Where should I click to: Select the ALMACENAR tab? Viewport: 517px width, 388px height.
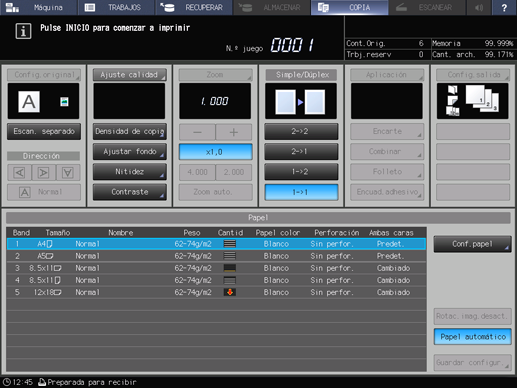[x=272, y=7]
